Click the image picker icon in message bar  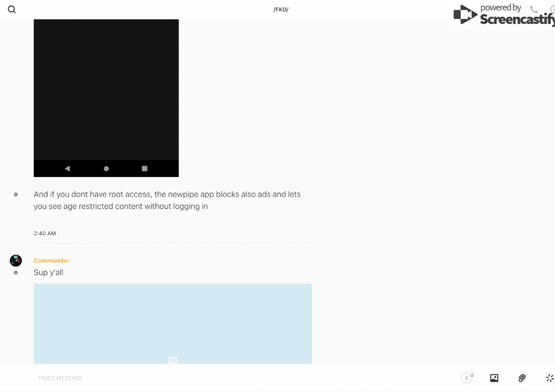(494, 378)
